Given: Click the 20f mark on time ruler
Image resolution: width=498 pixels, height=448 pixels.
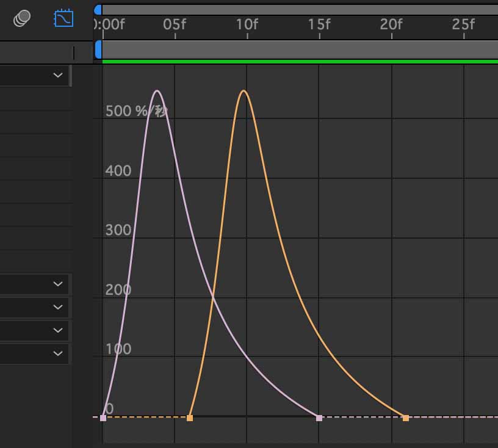Looking at the screenshot, I should click(x=391, y=24).
